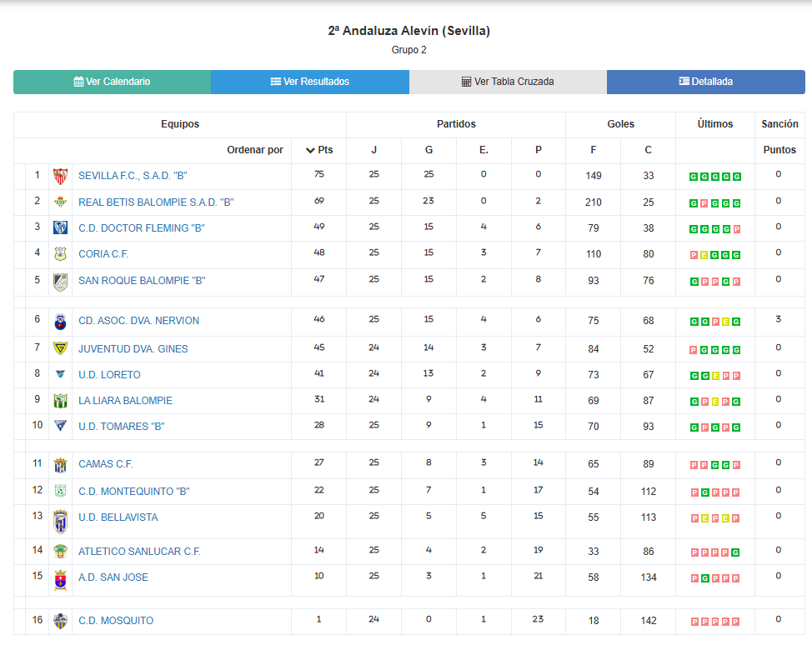Click Nervion sanction points value 3
Image resolution: width=812 pixels, height=645 pixels.
[x=779, y=319]
